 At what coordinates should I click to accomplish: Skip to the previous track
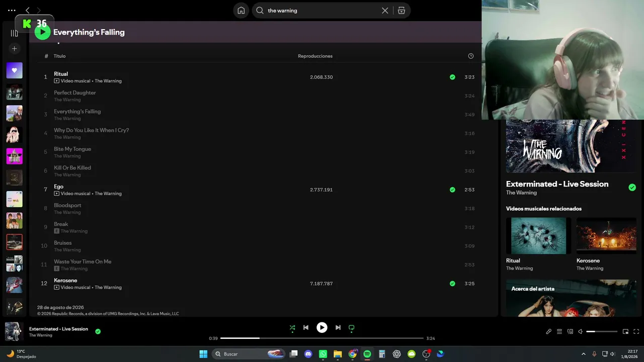point(306,328)
